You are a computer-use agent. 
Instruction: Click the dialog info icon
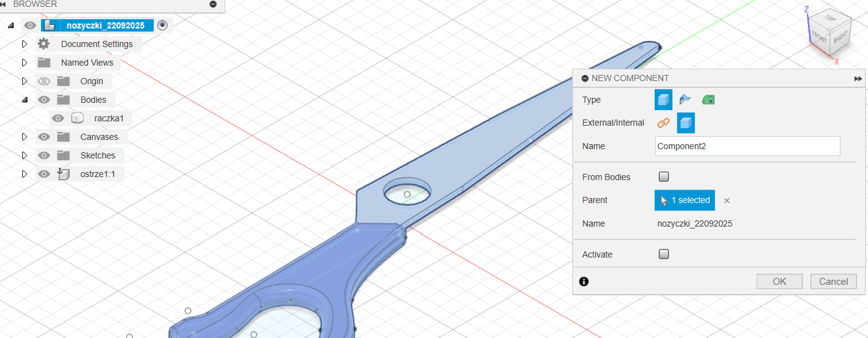coord(584,282)
